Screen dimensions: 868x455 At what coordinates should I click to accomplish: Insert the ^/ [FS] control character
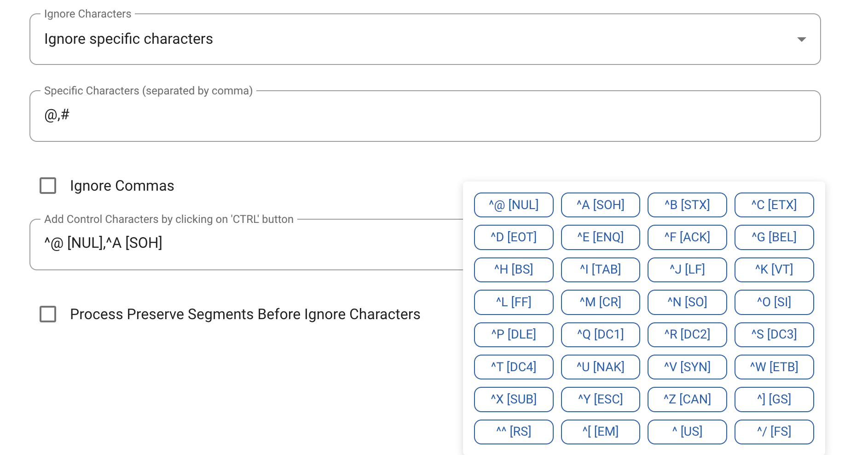point(774,432)
